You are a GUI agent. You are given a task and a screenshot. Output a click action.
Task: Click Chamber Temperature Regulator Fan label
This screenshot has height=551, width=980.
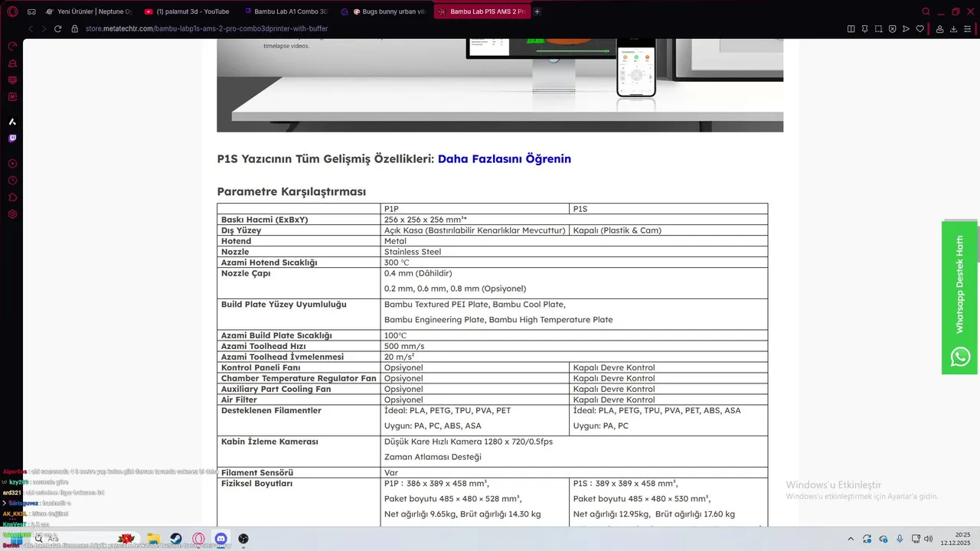point(299,378)
